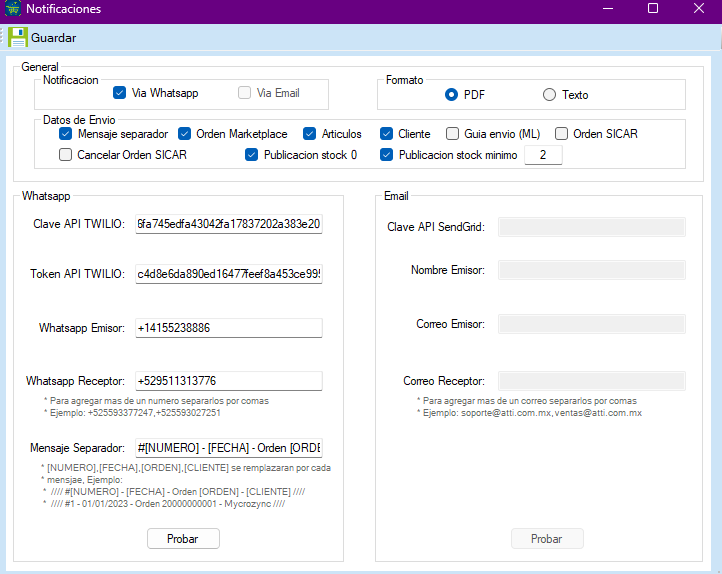Check the Cancelar Orden SICAR option
This screenshot has height=574, width=722.
[x=66, y=155]
